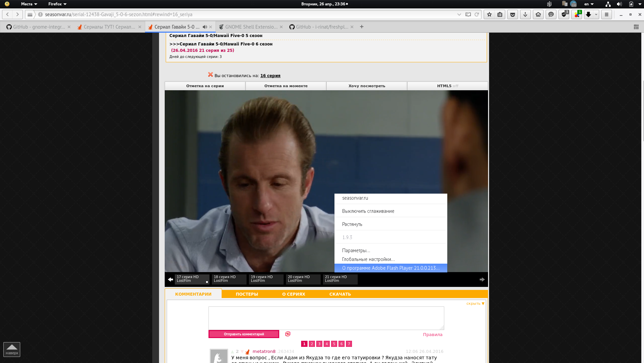Viewport: 644px width, 363px height.
Task: Open the Hello chat smiley icon
Action: tap(551, 14)
